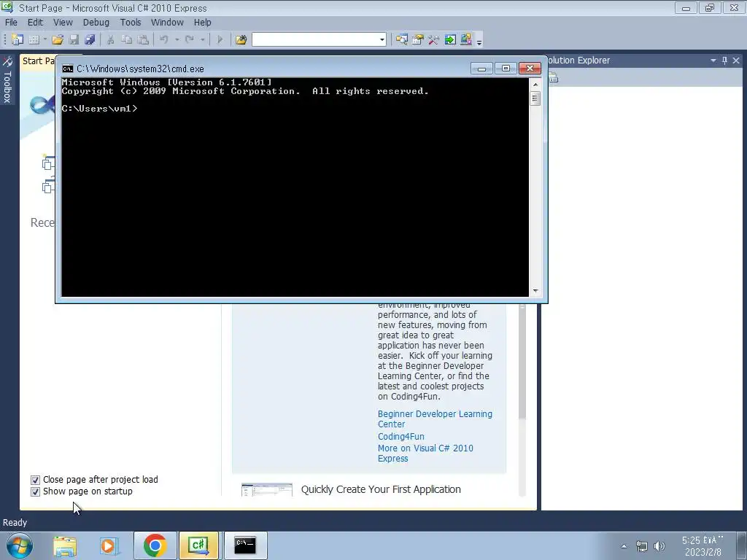Open Quickly Create Your First Application item

pos(381,489)
